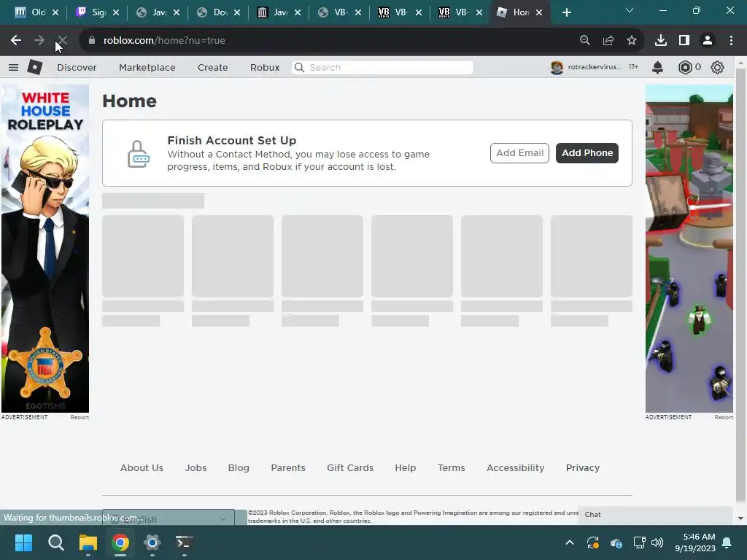Open the volume control in system tray

[x=657, y=542]
